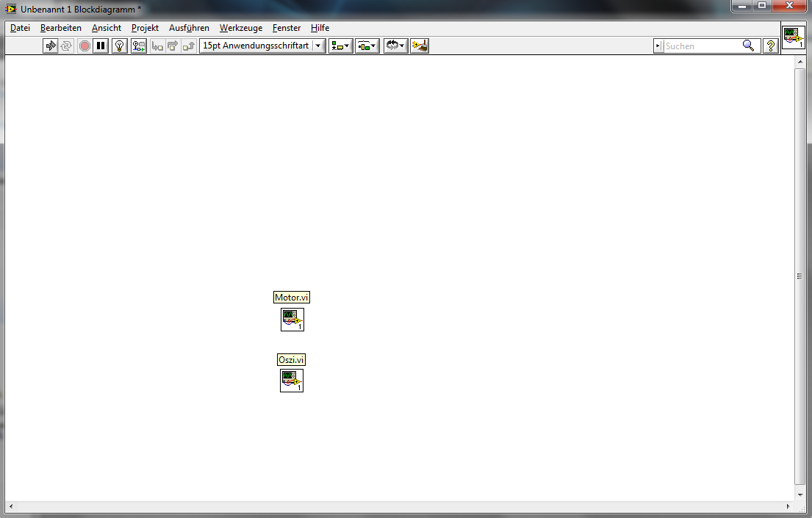Viewport: 812px width, 518px height.
Task: Select the Motor.vi subVI icon
Action: click(292, 320)
